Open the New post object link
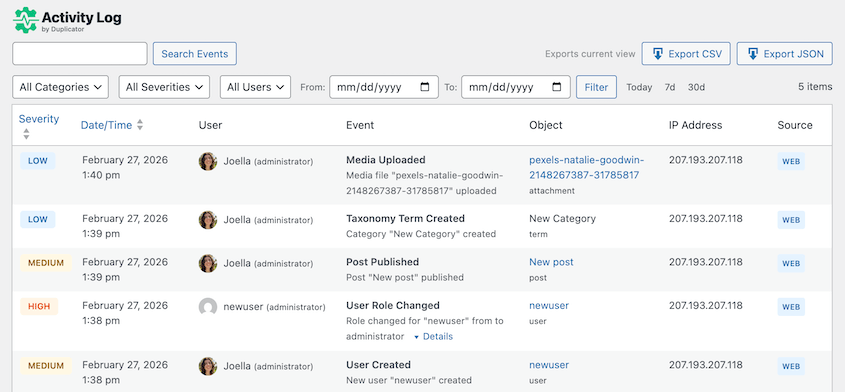Screen dimensions: 845x392 point(551,262)
